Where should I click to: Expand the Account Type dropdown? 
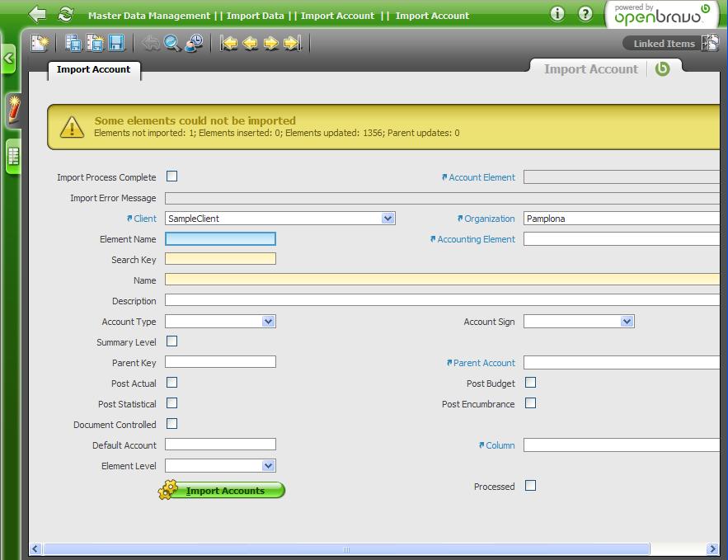pos(268,322)
